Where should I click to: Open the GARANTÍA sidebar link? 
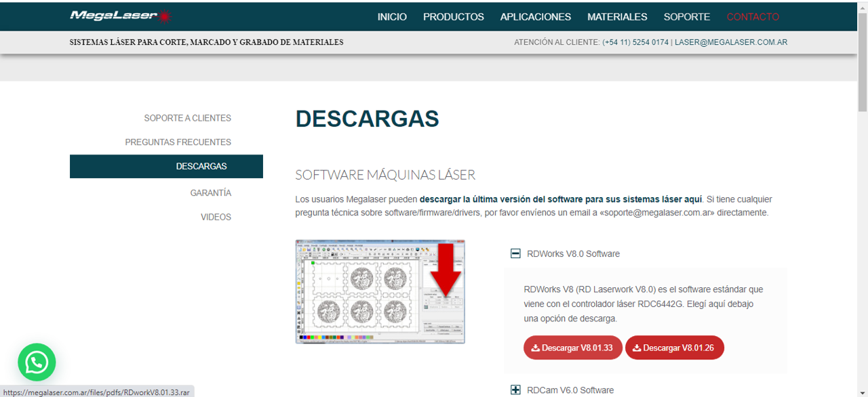(211, 193)
